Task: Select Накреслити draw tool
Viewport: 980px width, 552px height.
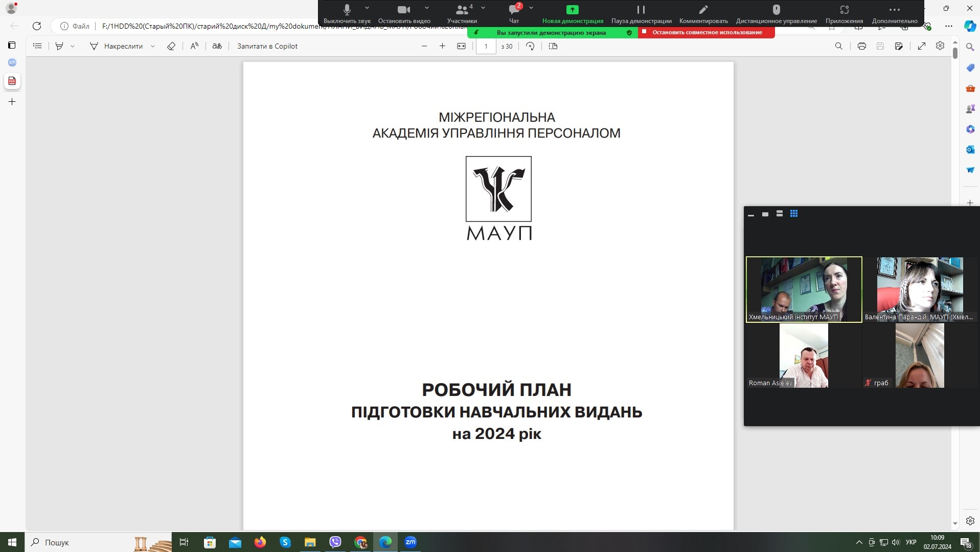Action: coord(117,46)
